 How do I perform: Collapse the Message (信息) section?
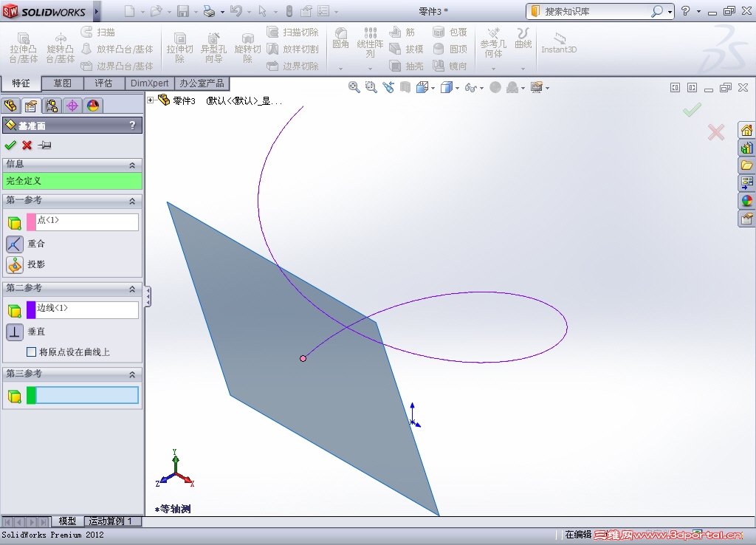click(x=132, y=165)
